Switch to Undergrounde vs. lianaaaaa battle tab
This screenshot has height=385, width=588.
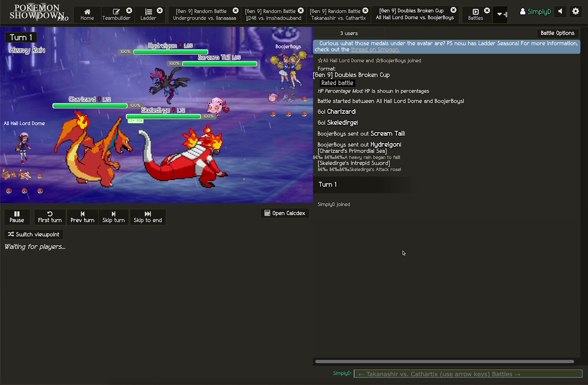(x=204, y=14)
